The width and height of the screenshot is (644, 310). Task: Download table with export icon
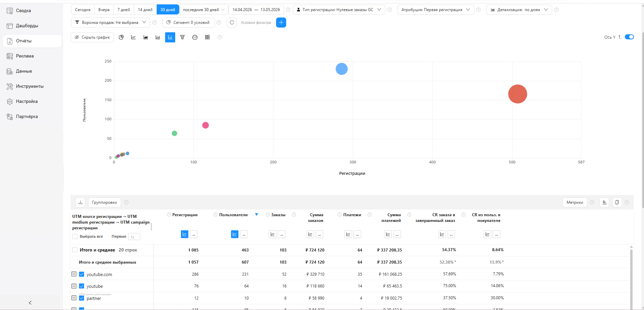(x=80, y=202)
